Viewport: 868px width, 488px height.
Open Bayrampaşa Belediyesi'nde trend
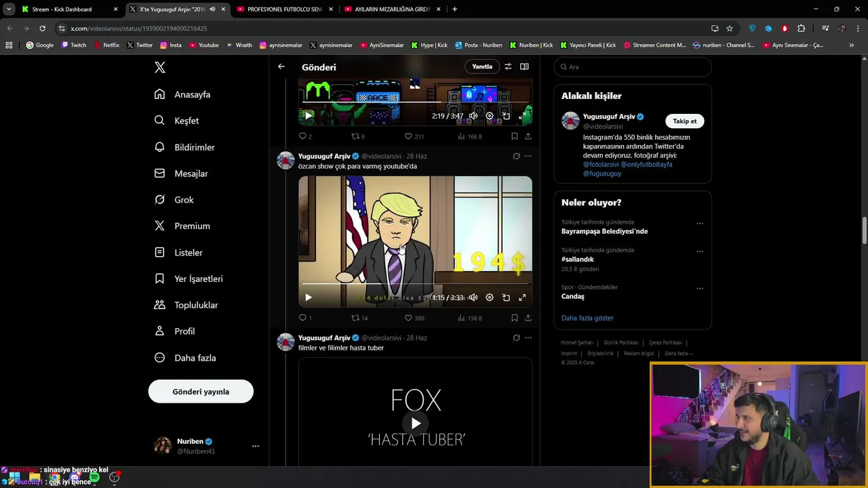pyautogui.click(x=604, y=231)
